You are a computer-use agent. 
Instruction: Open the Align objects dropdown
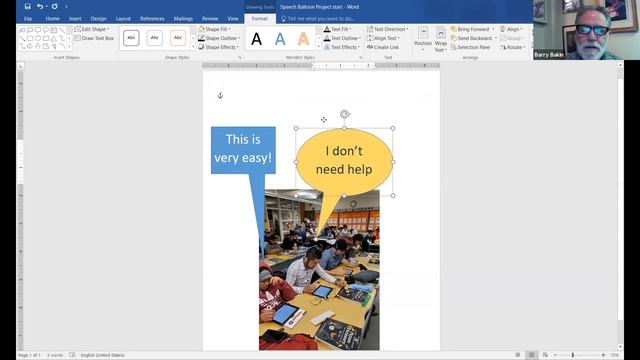coord(511,29)
